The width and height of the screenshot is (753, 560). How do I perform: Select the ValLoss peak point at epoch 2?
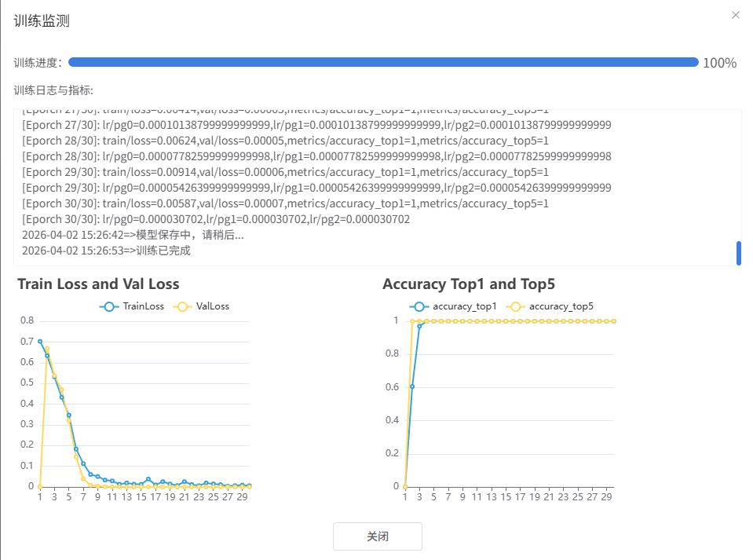[x=47, y=348]
